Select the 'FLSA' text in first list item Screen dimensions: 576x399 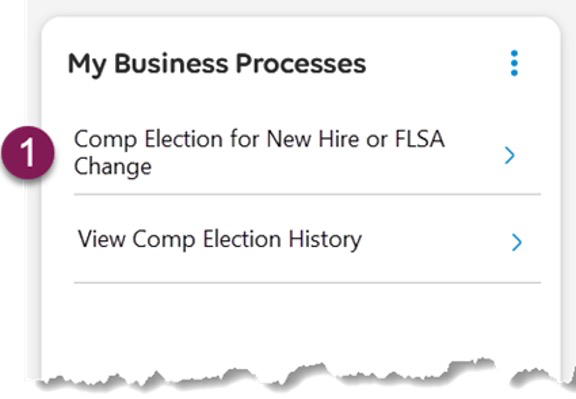point(420,139)
